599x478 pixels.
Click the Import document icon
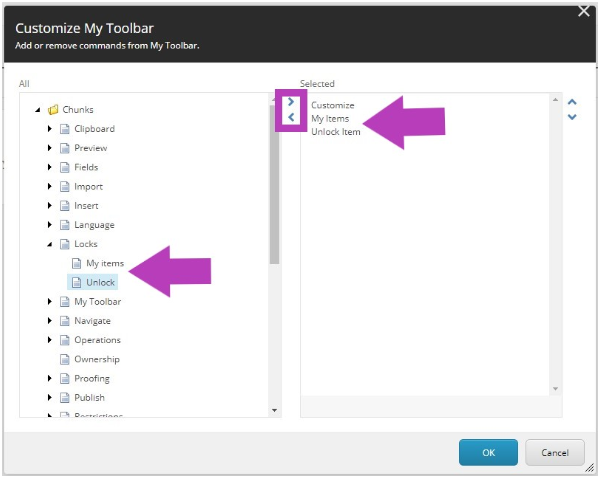coord(65,187)
